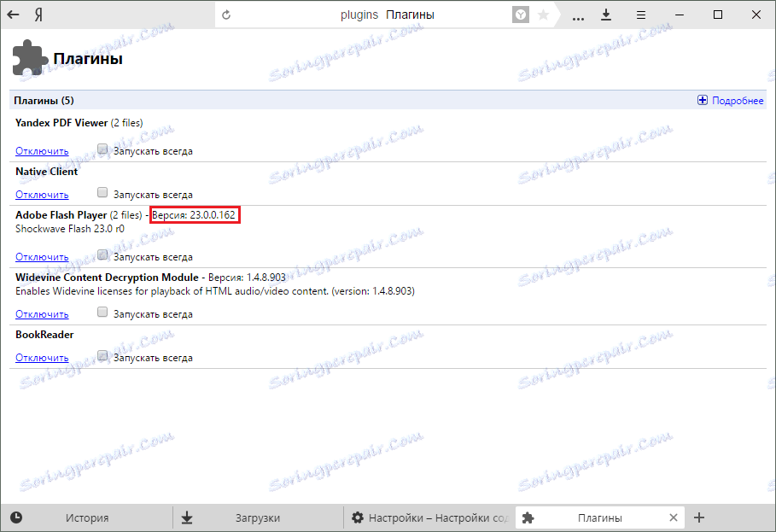
Task: Open Yandex home via the Я icon
Action: tap(38, 15)
